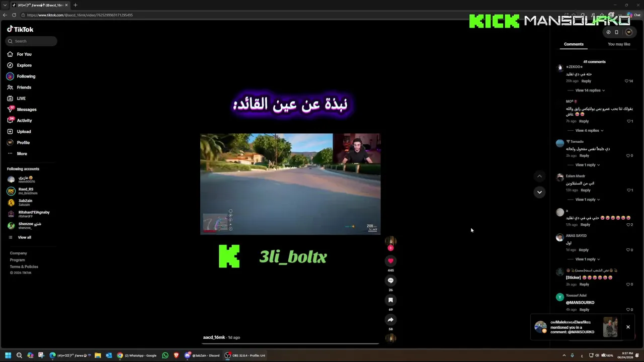Like the MO comment heart
644x362 pixels.
pos(629,121)
